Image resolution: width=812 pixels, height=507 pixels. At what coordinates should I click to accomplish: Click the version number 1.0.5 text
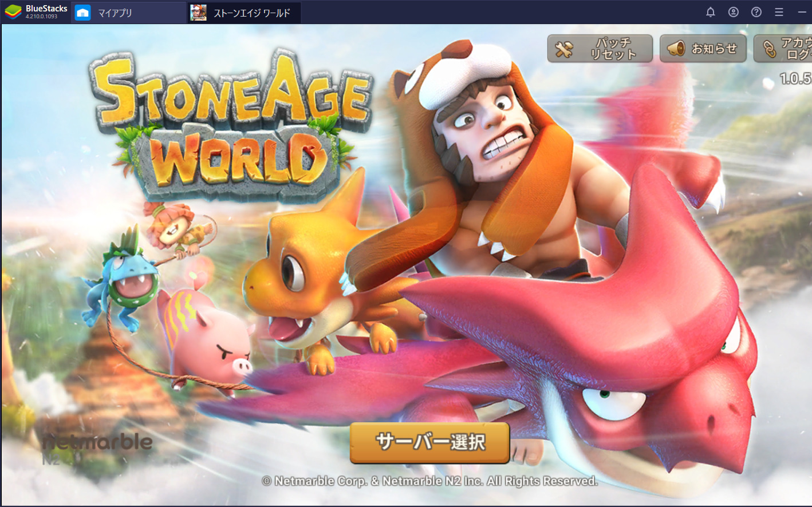(x=796, y=78)
